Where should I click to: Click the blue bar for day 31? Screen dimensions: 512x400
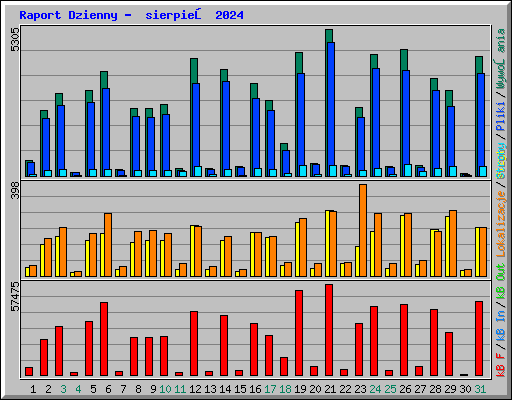481,125
